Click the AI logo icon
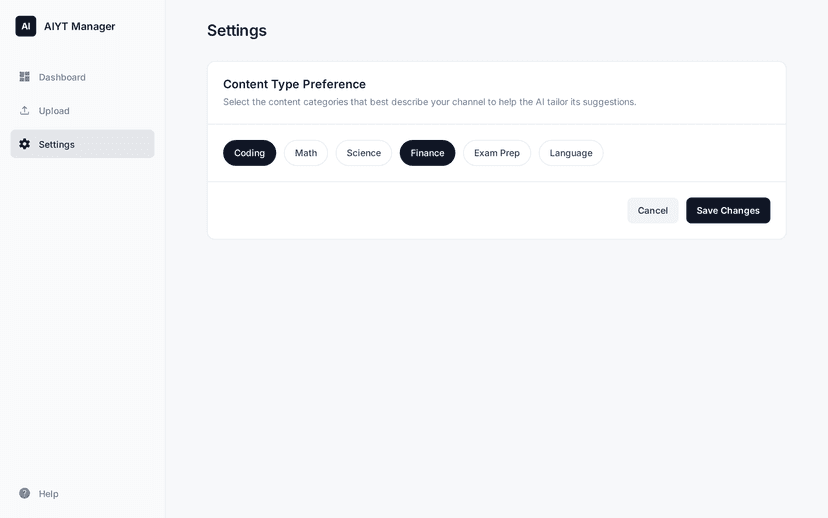The width and height of the screenshot is (828, 518). (x=26, y=26)
